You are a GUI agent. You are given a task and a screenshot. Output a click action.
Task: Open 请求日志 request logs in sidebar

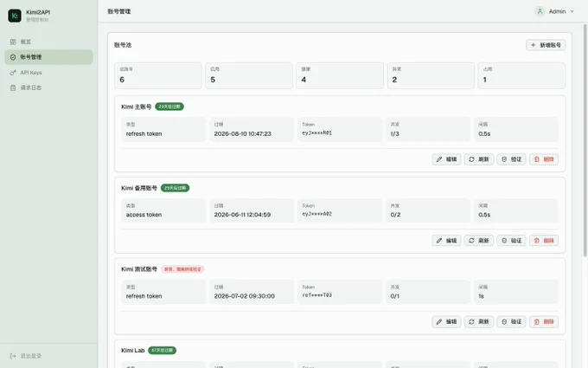pyautogui.click(x=48, y=87)
